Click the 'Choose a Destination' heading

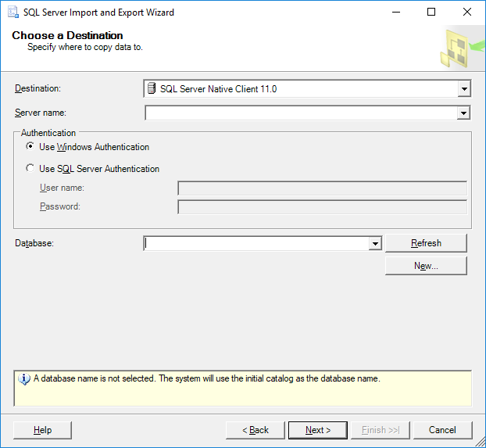pos(67,35)
